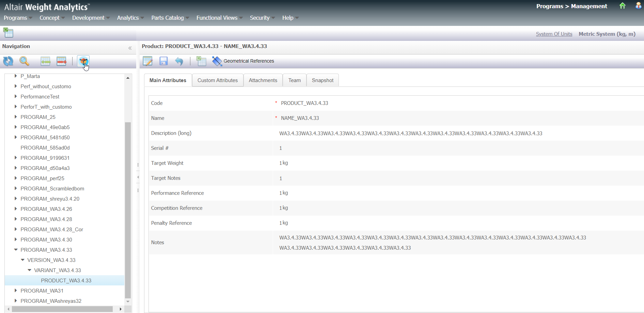This screenshot has width=644, height=313.
Task: Click the refresh icon in Navigation toolbar
Action: coord(8,61)
